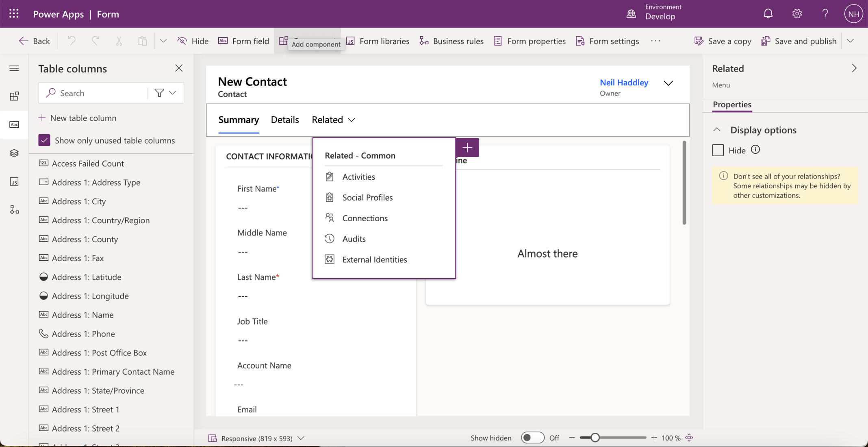Image resolution: width=868 pixels, height=447 pixels.
Task: Uncheck Show only unused table columns
Action: tap(44, 140)
